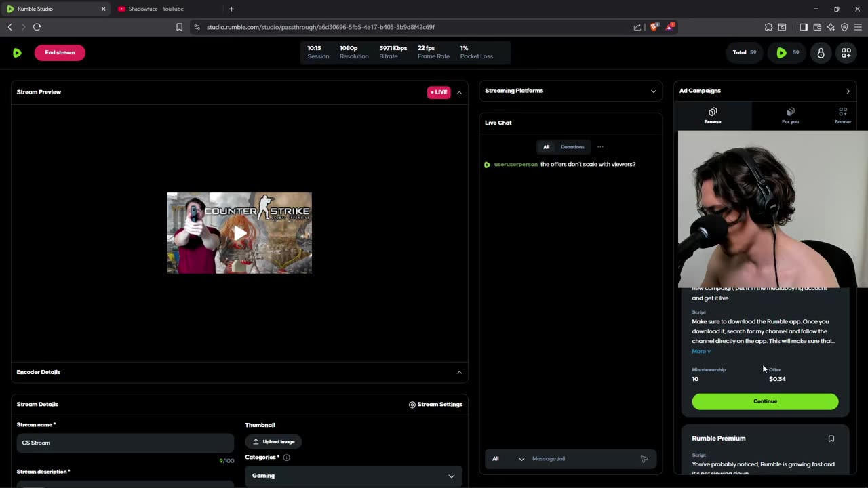Click the Stream name input field
The image size is (868, 488).
tap(125, 443)
